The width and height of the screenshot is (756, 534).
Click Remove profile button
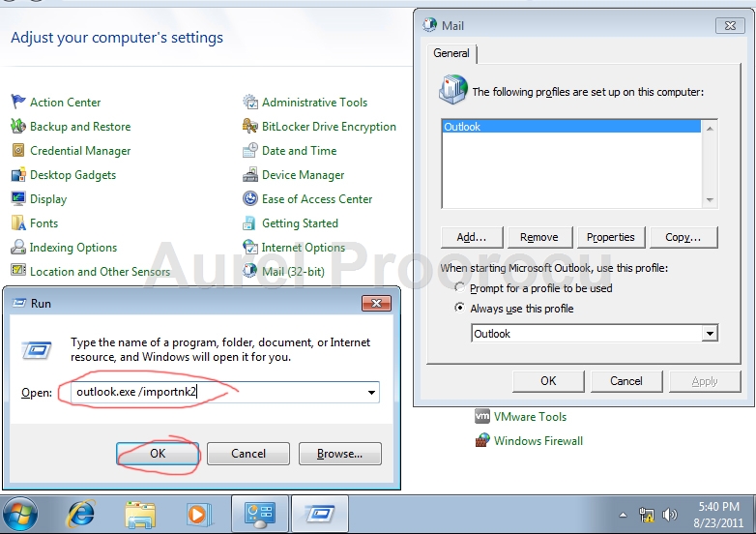(539, 237)
